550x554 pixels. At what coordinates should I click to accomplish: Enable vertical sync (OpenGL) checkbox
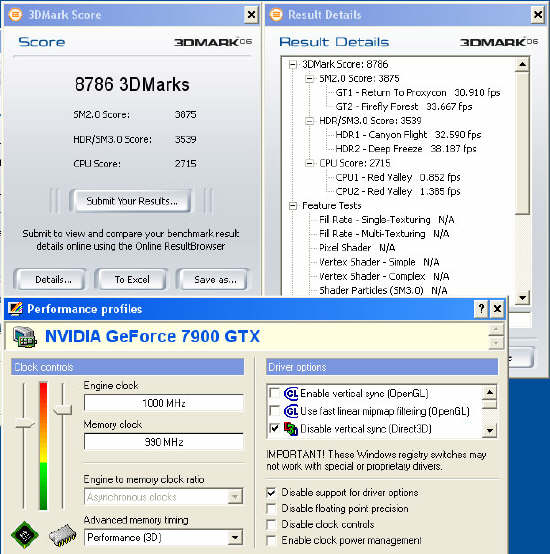pos(274,393)
